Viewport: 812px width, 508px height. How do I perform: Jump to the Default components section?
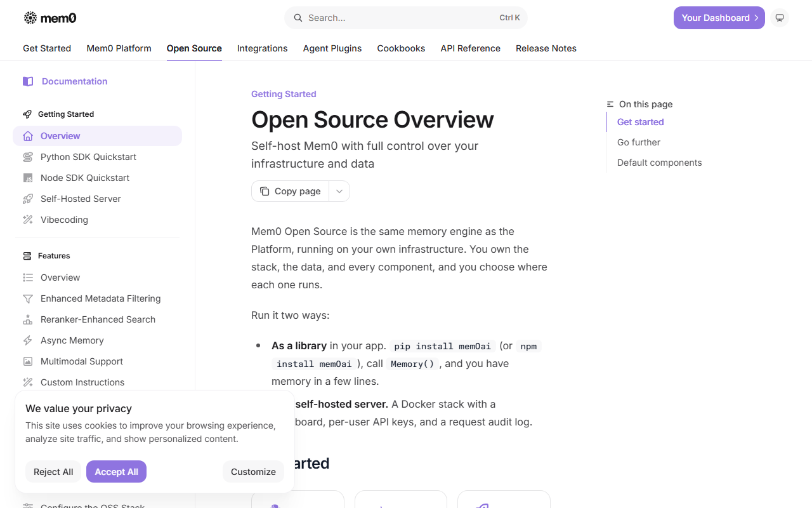click(x=660, y=163)
